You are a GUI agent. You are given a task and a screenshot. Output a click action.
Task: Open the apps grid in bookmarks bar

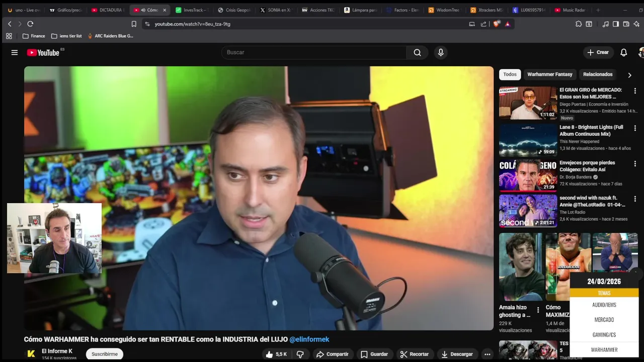pos(9,36)
